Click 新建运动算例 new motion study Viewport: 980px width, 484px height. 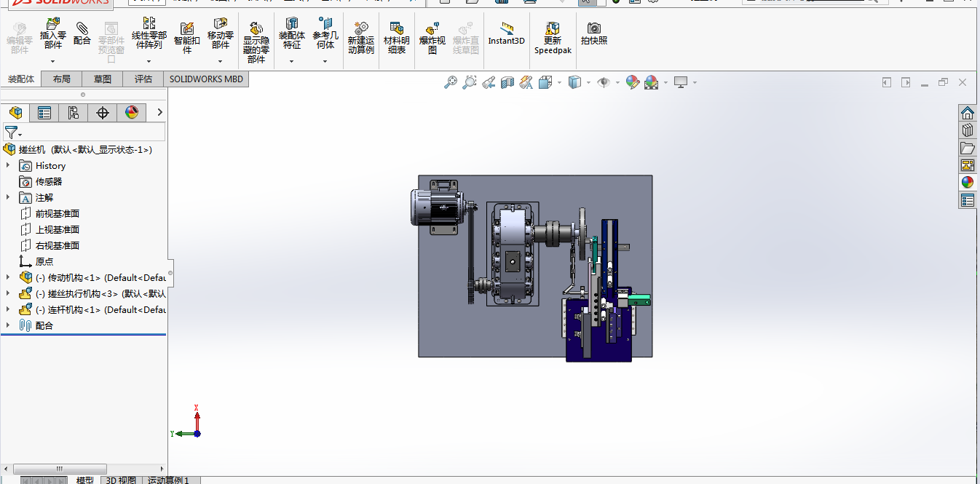(361, 38)
